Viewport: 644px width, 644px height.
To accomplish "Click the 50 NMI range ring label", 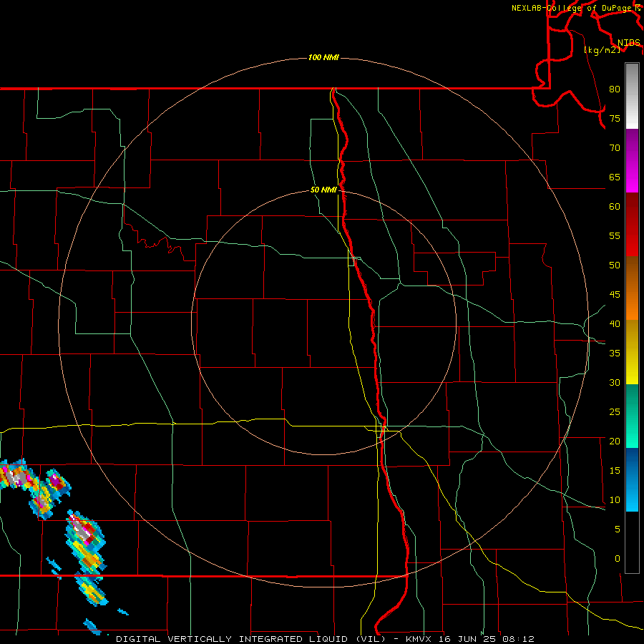I will pyautogui.click(x=323, y=190).
